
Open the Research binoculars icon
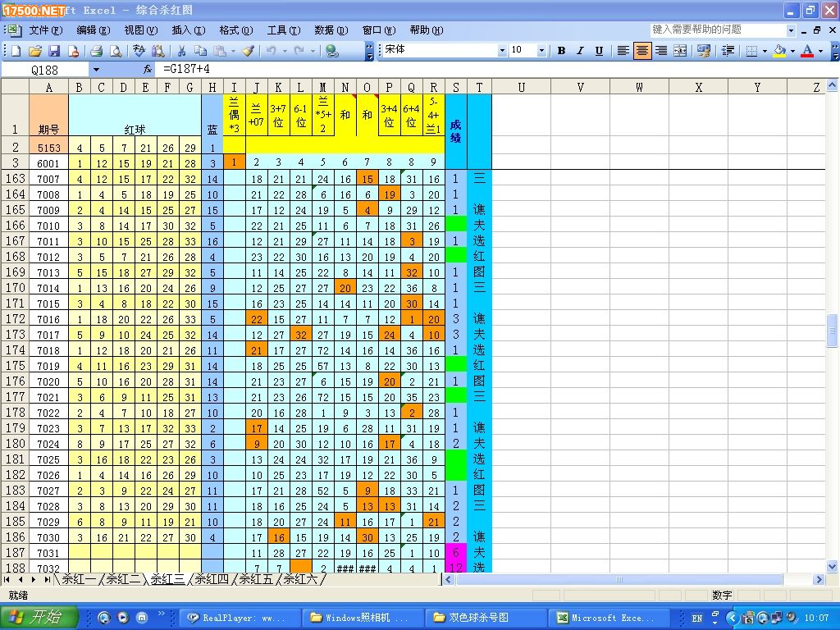pos(158,51)
